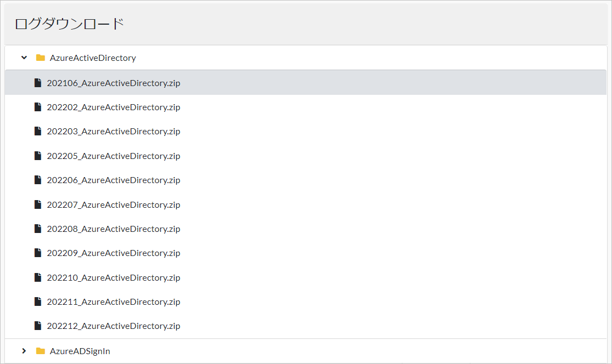Download 202205_AzureActiveDirectory.zip file name

[x=114, y=156]
